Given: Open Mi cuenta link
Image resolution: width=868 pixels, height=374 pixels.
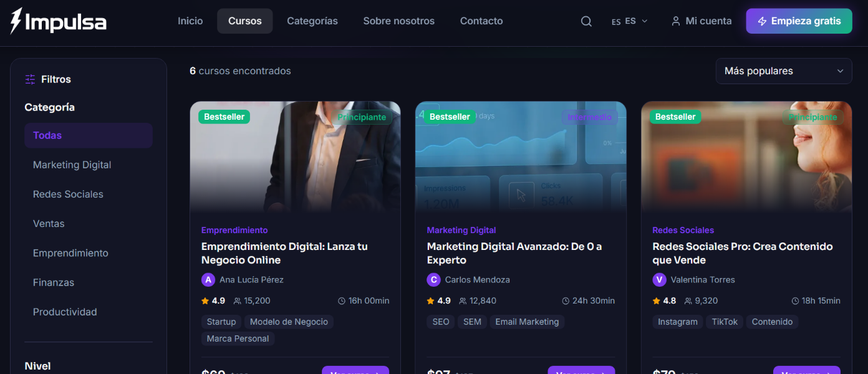Looking at the screenshot, I should 702,21.
